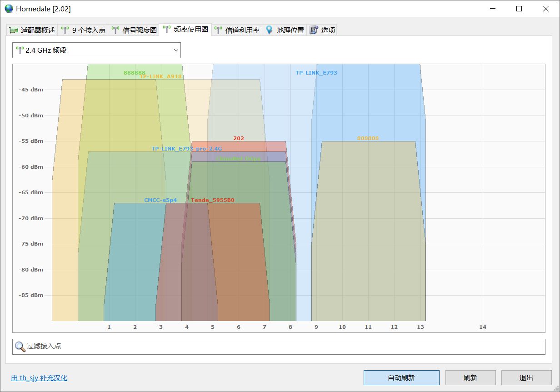
Task: Click the location pin icon on 地理位置 tab
Action: tap(269, 30)
